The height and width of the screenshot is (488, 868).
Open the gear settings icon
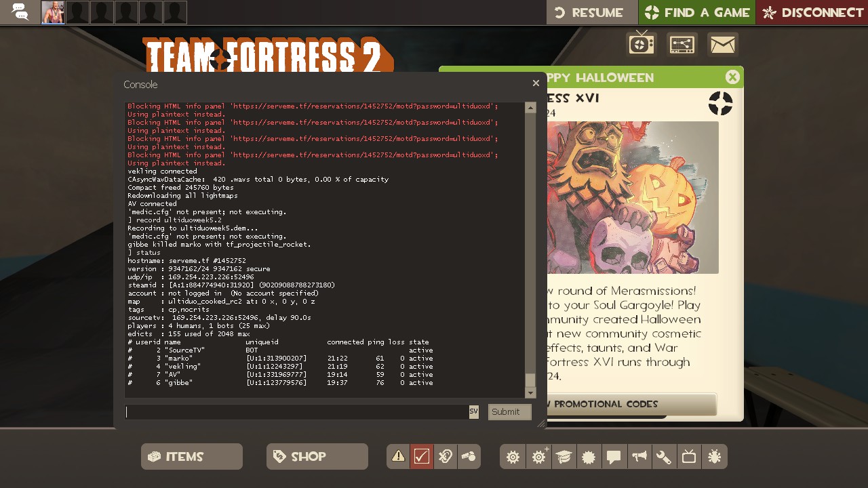(513, 457)
